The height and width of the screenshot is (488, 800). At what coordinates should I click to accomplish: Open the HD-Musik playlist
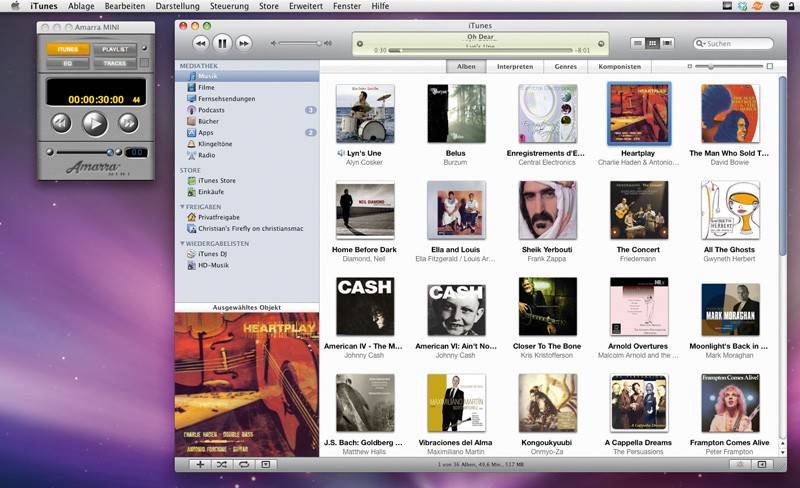(247, 265)
